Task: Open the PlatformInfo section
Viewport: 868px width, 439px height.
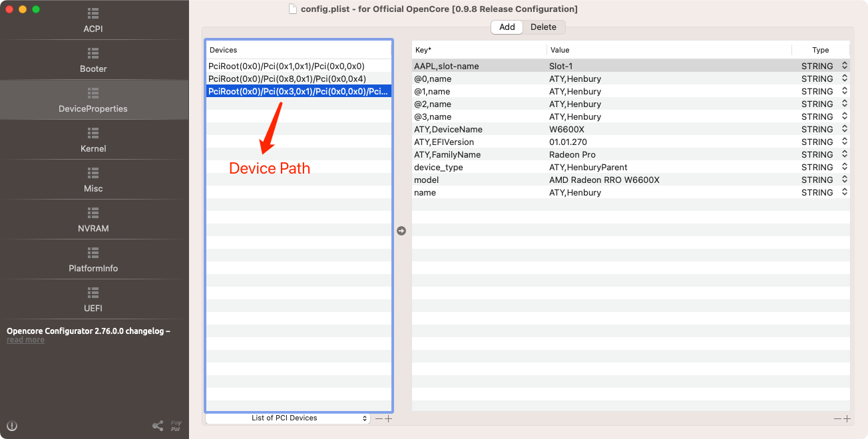Action: 93,260
